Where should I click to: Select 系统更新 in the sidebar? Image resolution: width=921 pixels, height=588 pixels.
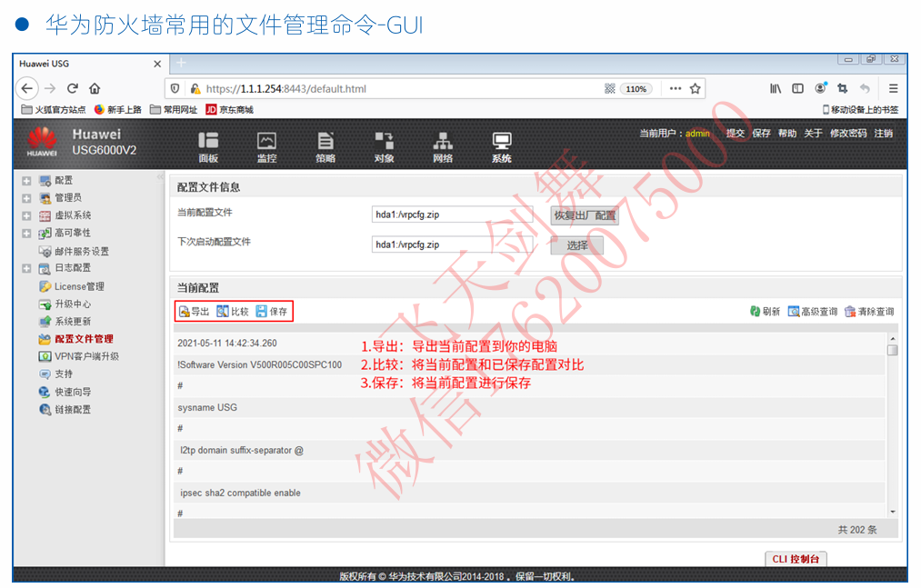tap(65, 322)
